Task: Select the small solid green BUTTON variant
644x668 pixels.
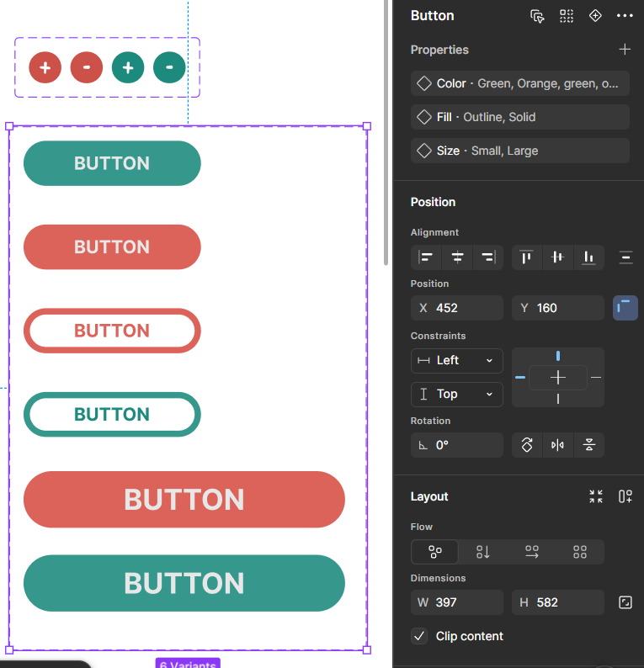Action: (112, 163)
